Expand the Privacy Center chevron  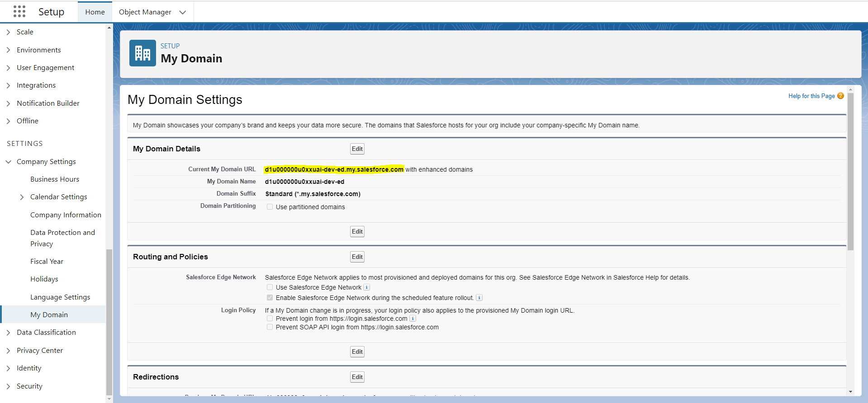click(8, 351)
